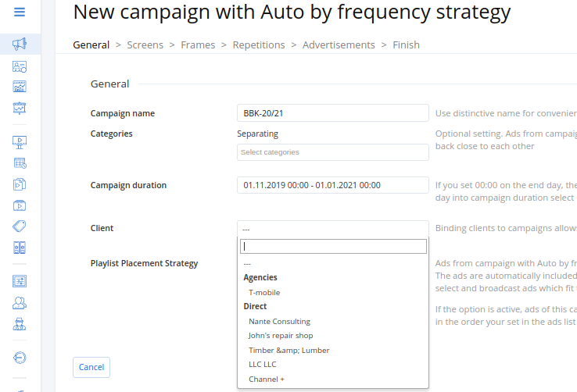The image size is (577, 392).
Task: Open the hamburger menu icon
Action: coord(20,12)
